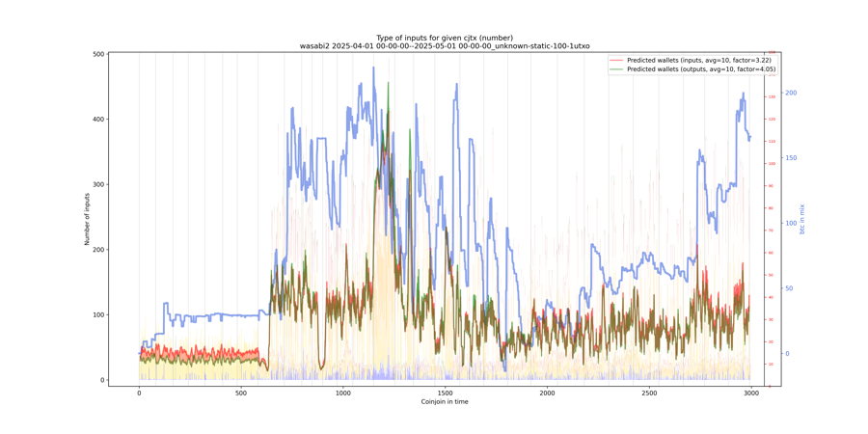Click blue 'btc in mix' axis tick '150'
The width and height of the screenshot is (868, 434).
pos(791,158)
